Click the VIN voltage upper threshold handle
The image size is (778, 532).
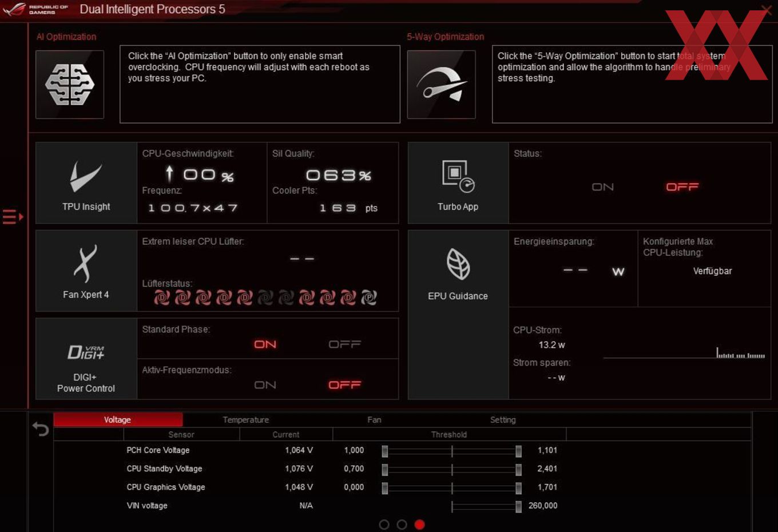pos(518,506)
